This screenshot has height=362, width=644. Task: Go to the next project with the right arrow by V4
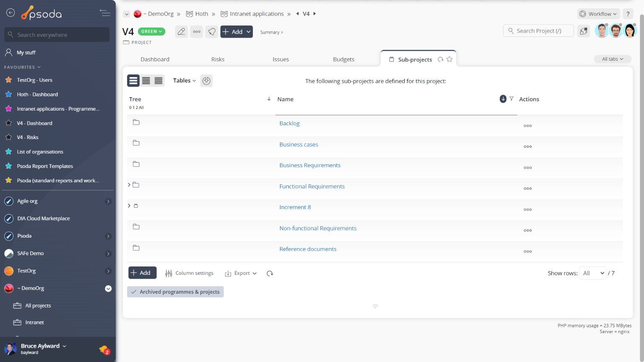(314, 14)
